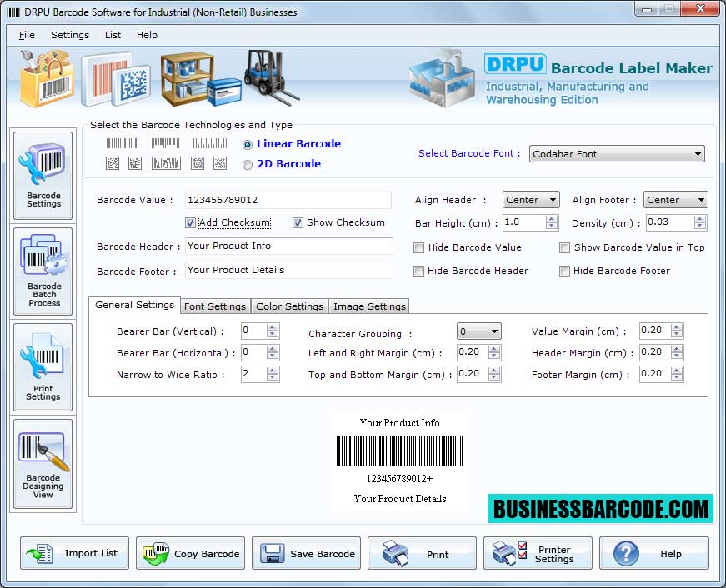The height and width of the screenshot is (588, 726).
Task: Click the Barcode Footer input field
Action: click(x=289, y=270)
